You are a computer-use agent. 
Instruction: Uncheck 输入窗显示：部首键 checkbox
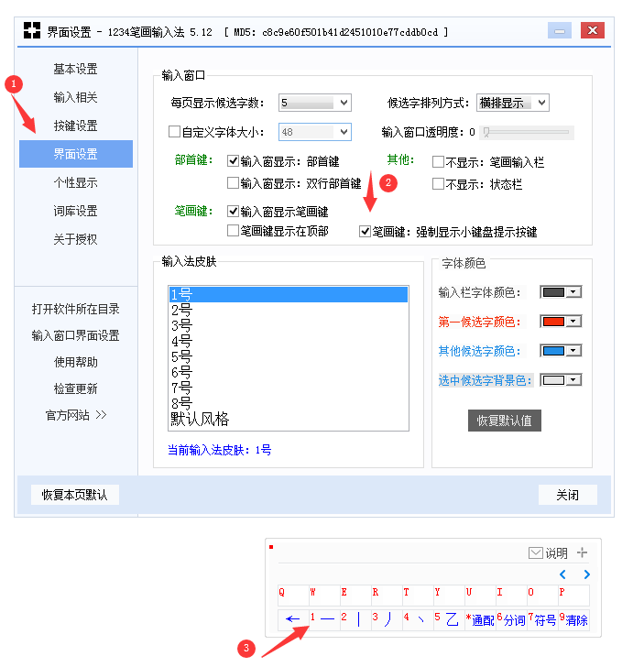(233, 161)
